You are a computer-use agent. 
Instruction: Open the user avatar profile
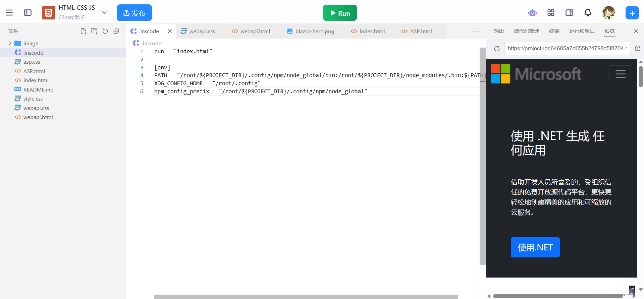(608, 13)
